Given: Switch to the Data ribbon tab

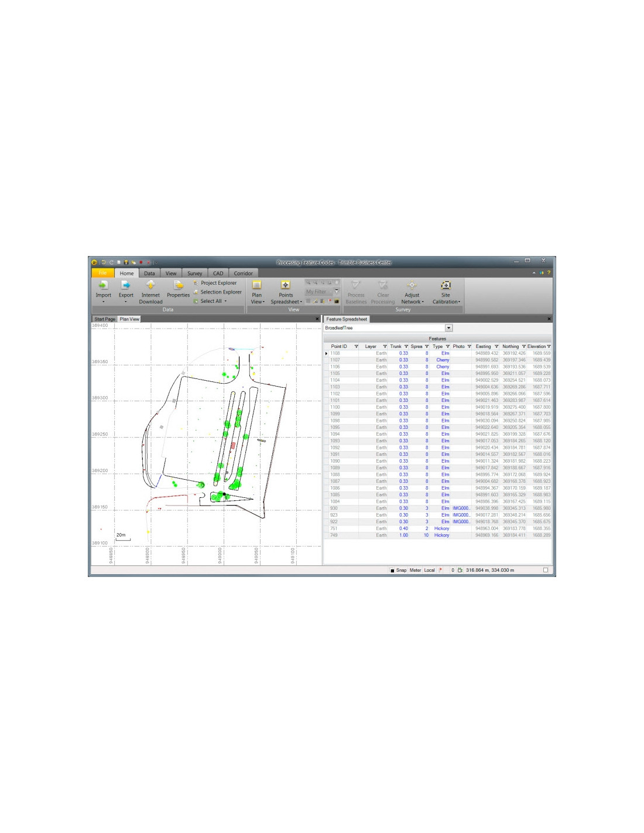Looking at the screenshot, I should [x=149, y=274].
